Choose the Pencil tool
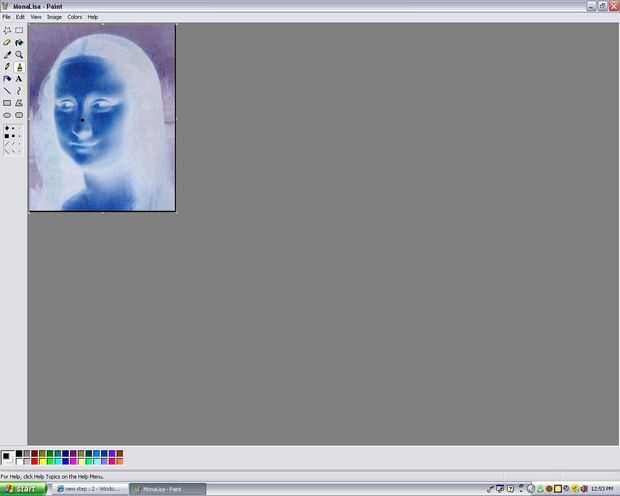The image size is (620, 496). [x=7, y=67]
